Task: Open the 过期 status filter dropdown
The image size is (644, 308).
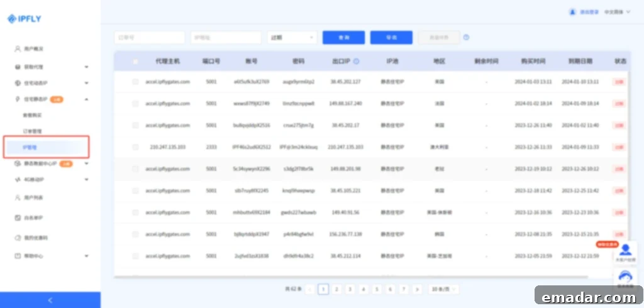Action: (292, 37)
